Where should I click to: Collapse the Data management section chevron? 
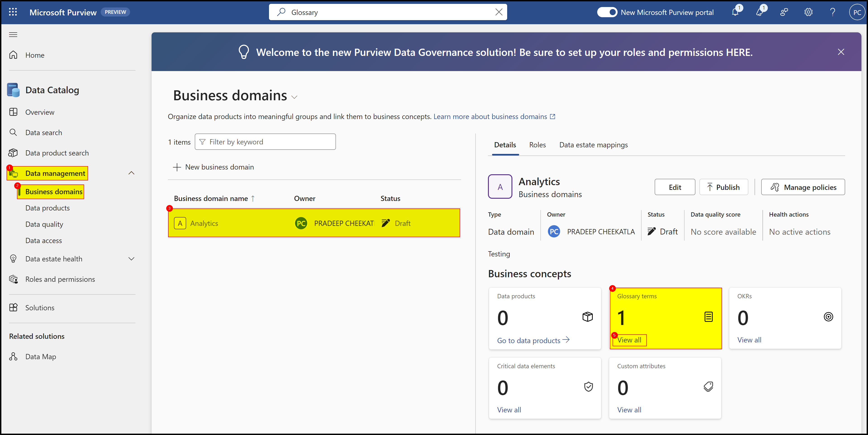131,173
